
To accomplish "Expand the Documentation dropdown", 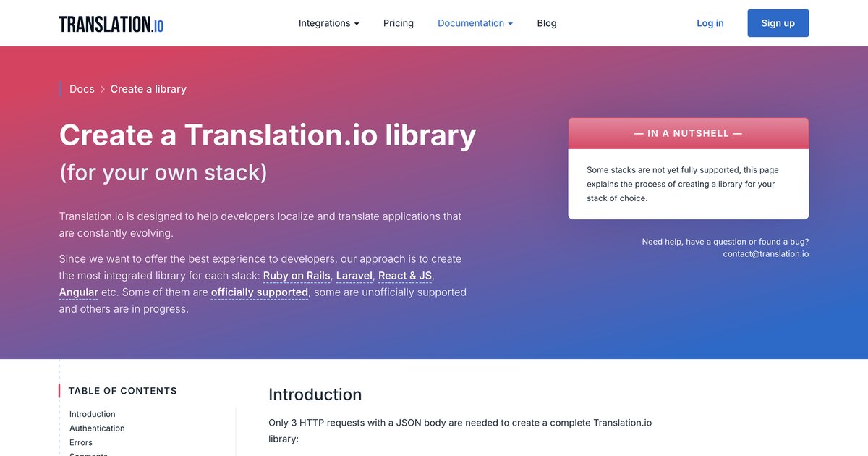I will click(x=475, y=22).
